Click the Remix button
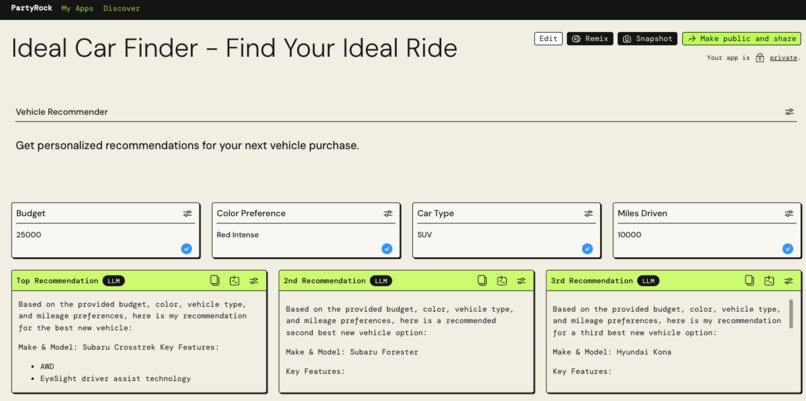Screen dimensions: 806x401 tap(590, 39)
